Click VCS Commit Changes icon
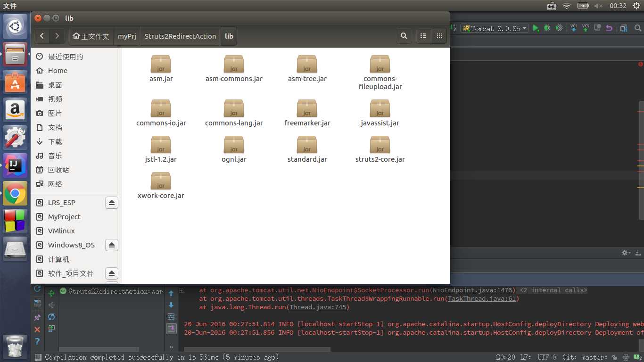Viewport: 644px width, 362px height. [586, 28]
